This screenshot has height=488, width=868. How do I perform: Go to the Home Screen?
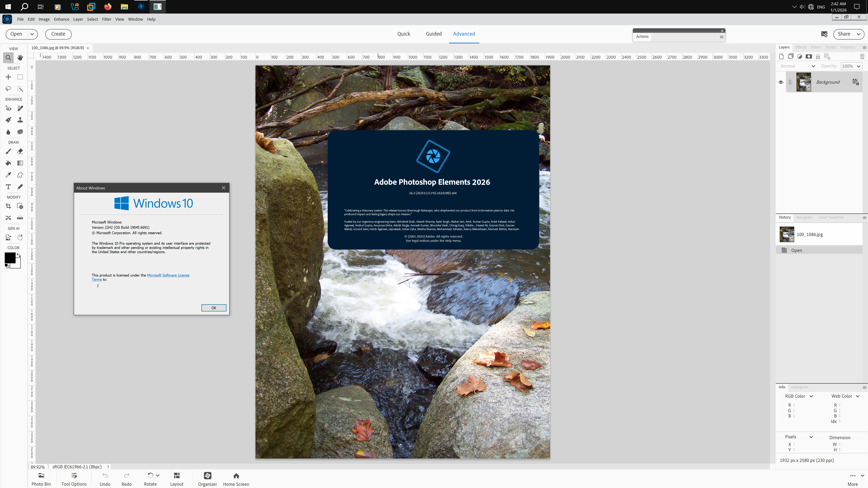236,479
